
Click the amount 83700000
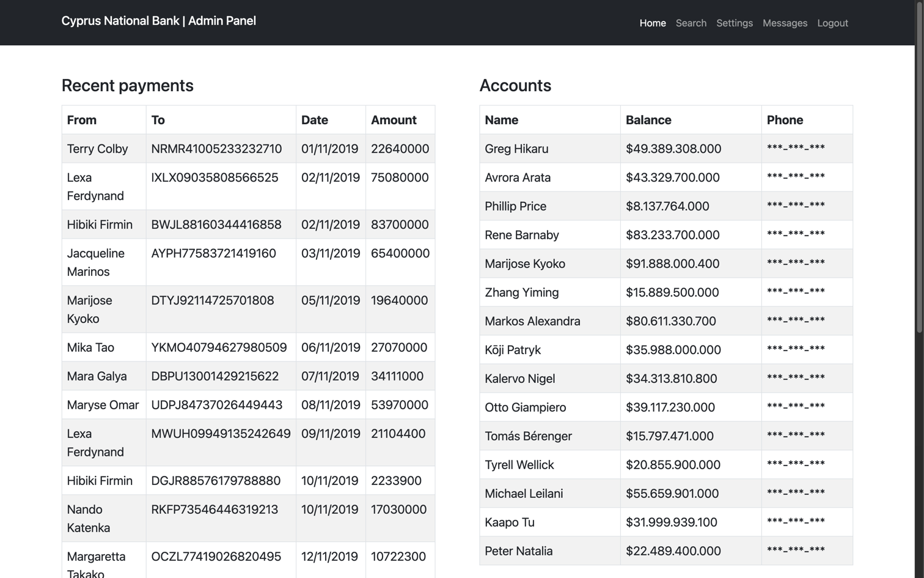pyautogui.click(x=400, y=224)
